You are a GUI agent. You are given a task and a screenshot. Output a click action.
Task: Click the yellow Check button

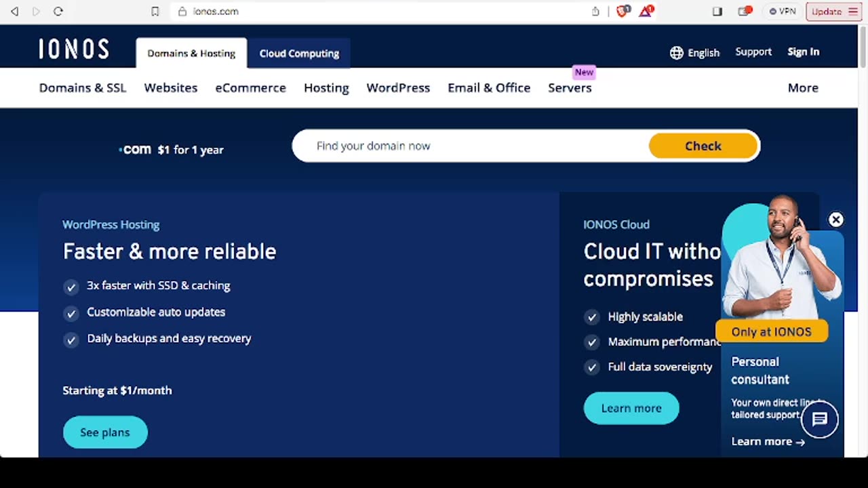coord(703,146)
